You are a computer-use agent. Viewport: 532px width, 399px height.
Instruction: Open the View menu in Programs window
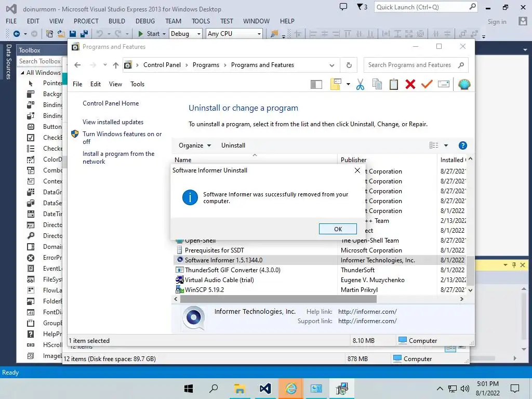[x=115, y=84]
